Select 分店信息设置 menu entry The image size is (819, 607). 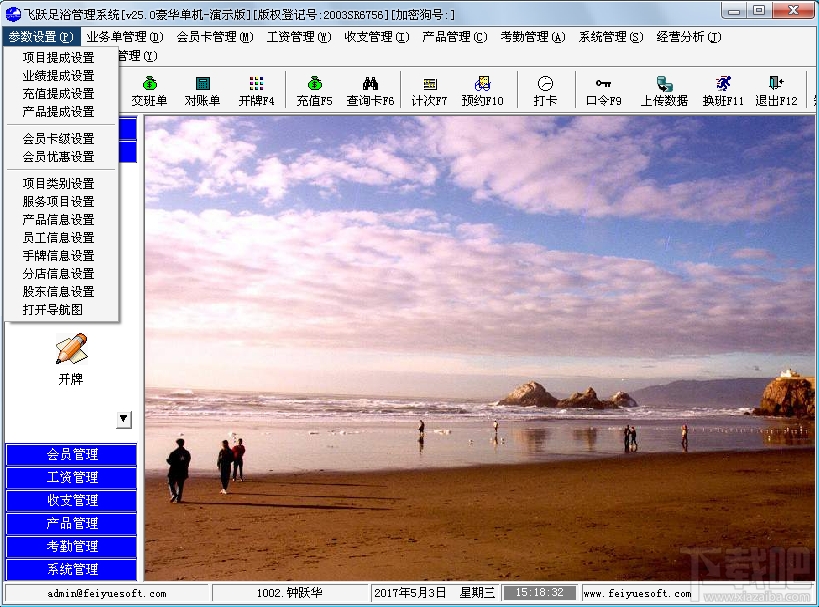(61, 274)
